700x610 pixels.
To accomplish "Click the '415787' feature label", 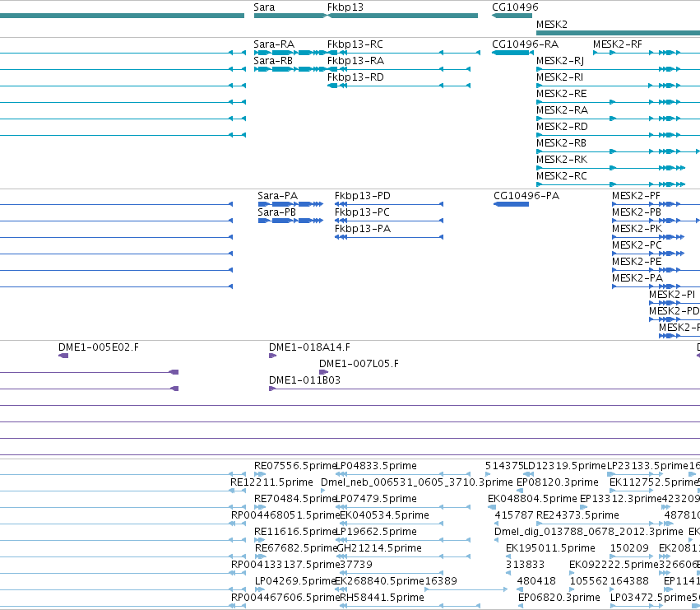I will pyautogui.click(x=514, y=515).
